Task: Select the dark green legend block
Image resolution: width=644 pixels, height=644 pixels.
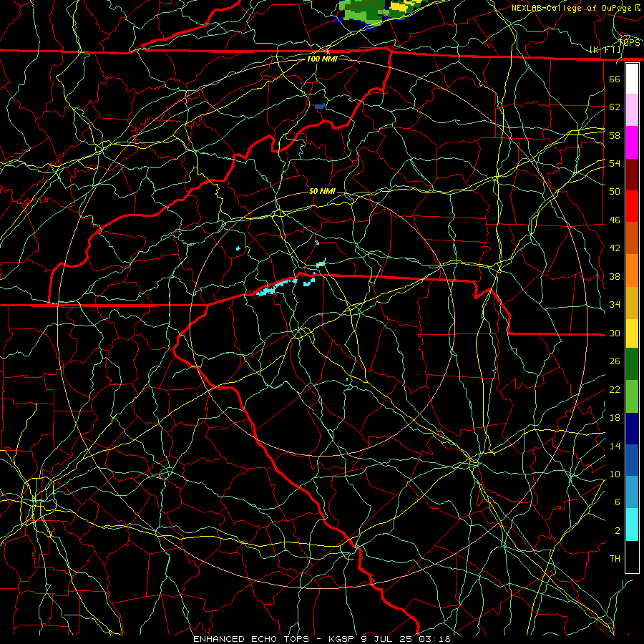Action: pos(632,364)
